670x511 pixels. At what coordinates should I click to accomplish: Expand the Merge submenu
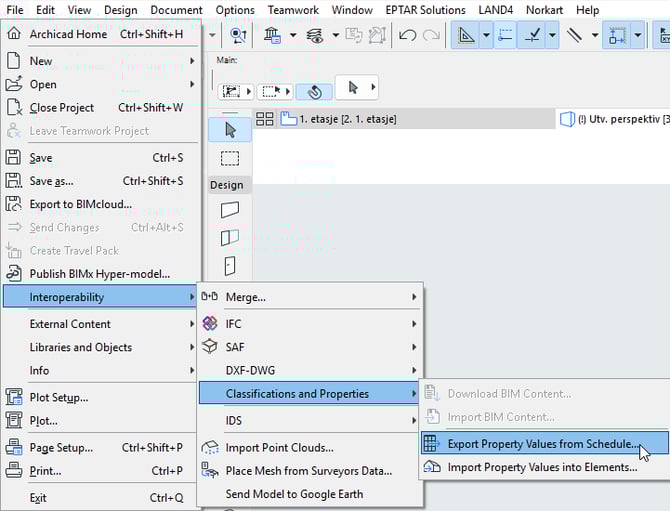tap(310, 297)
